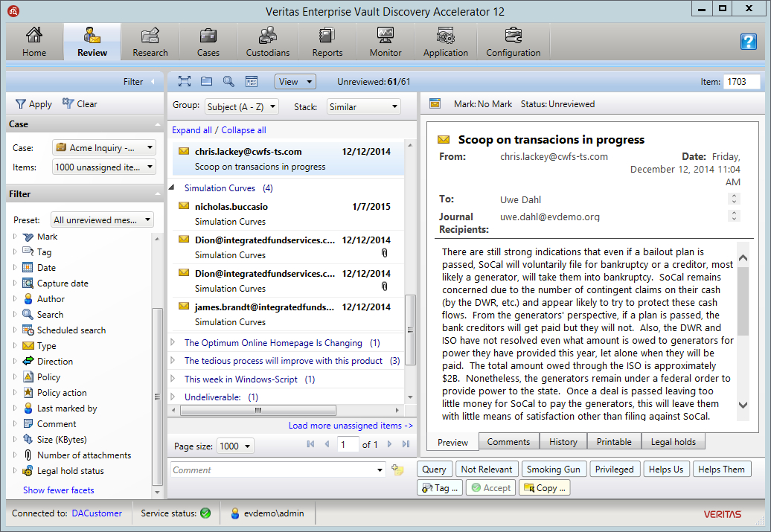This screenshot has height=532, width=771.
Task: Switch to the Legal holds tab
Action: 674,441
